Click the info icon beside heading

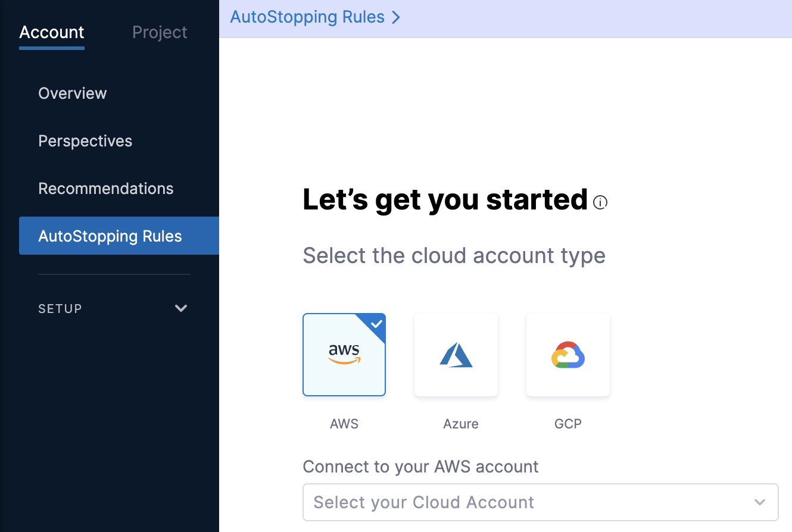click(600, 203)
